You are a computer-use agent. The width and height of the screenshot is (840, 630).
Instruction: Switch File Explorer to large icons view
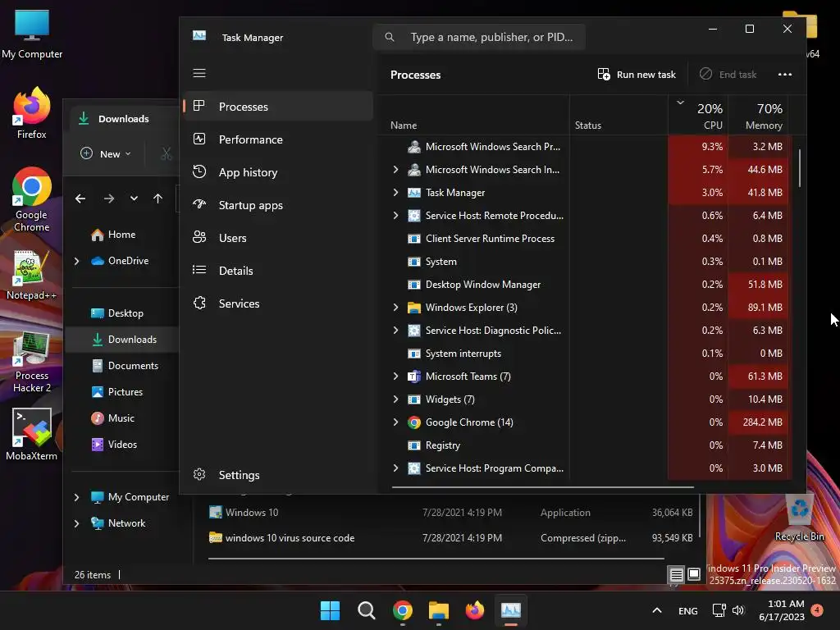pos(694,575)
